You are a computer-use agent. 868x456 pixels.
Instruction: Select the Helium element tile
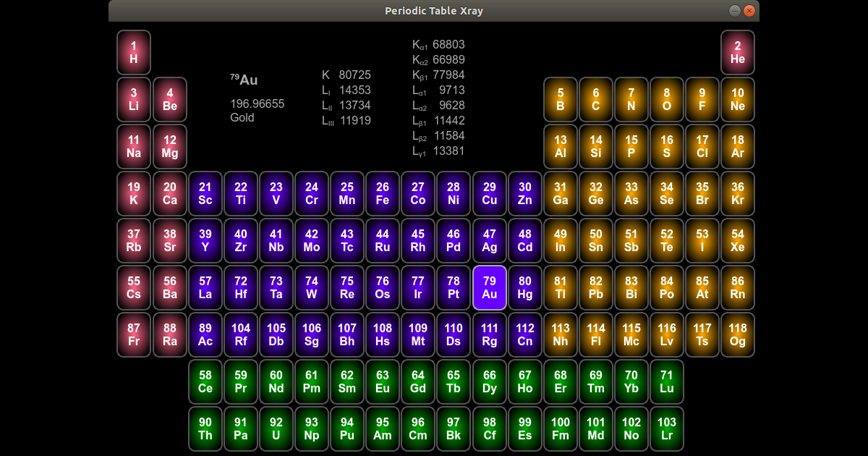[x=737, y=53]
